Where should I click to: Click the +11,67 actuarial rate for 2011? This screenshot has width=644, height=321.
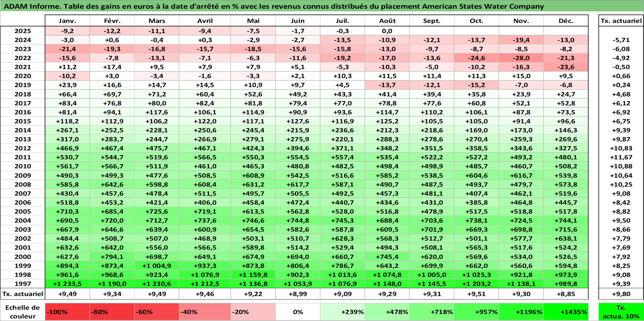point(621,157)
